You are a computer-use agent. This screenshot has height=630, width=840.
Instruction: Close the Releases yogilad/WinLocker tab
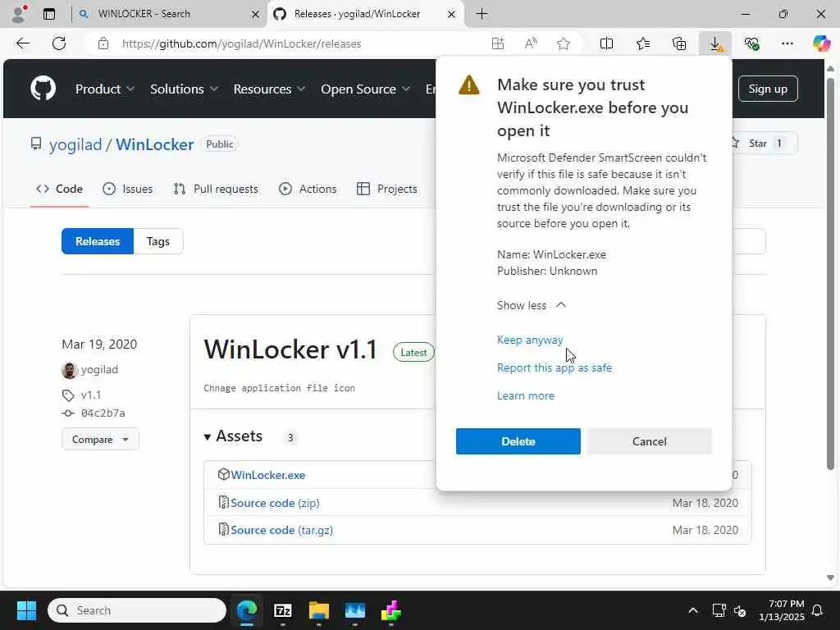click(x=452, y=14)
